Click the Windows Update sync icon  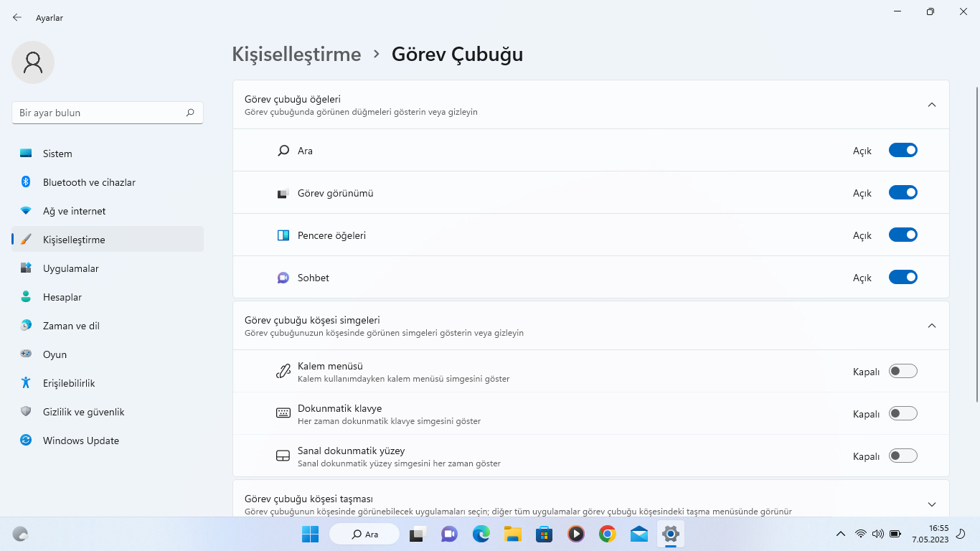click(26, 441)
